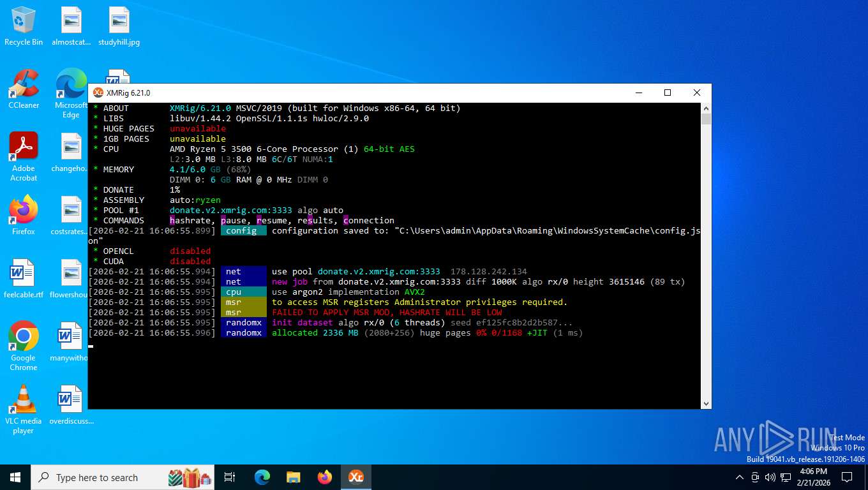Open File Explorer from the taskbar
The width and height of the screenshot is (868, 490).
(294, 477)
